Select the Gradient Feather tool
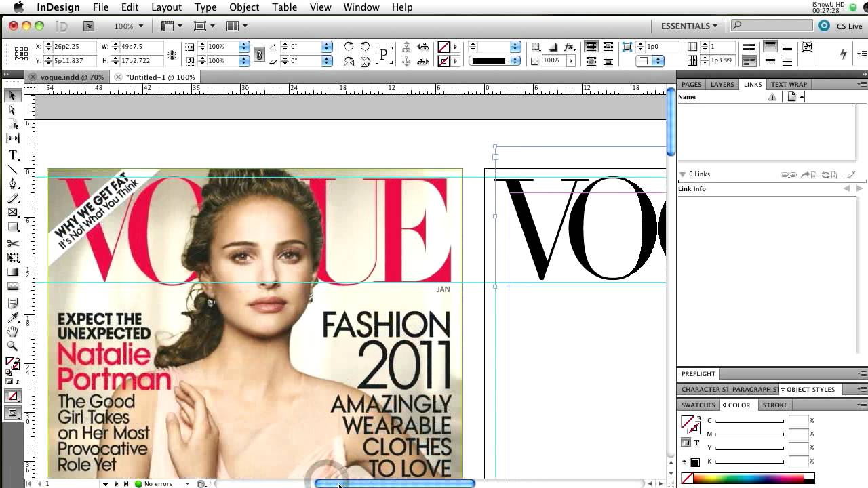 (x=12, y=286)
